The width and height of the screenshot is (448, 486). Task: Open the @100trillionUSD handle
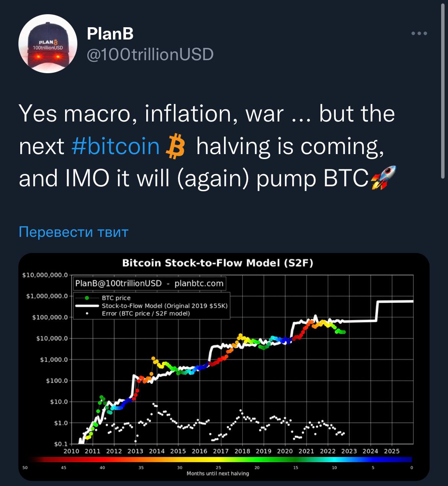point(150,54)
